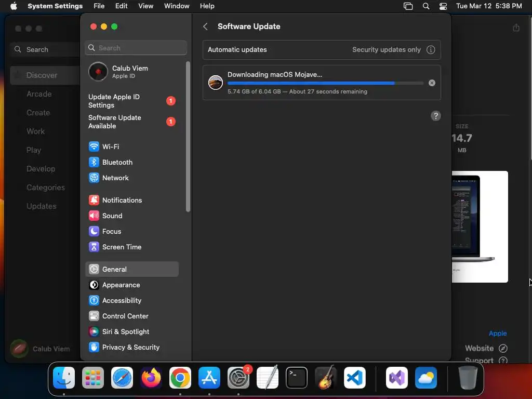Click the macOS Mojave installer icon
The height and width of the screenshot is (399, 532).
[x=216, y=83]
